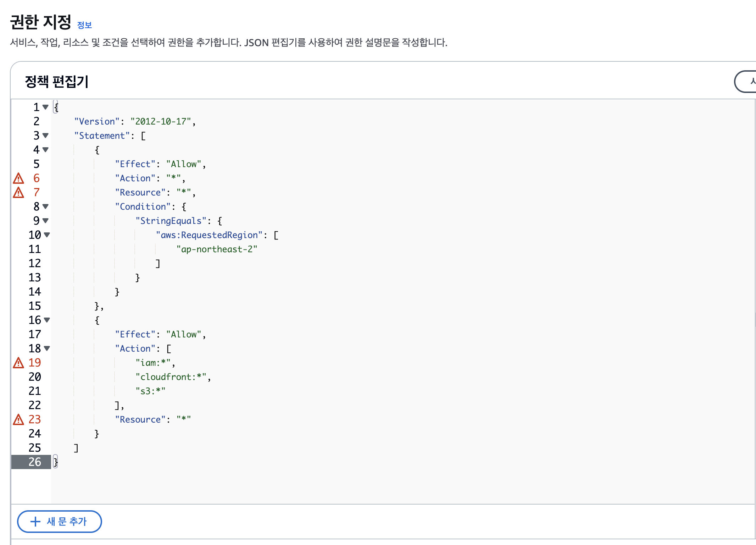Click the plus icon in 새 문 추가
Viewport: 756px width, 545px height.
(35, 522)
